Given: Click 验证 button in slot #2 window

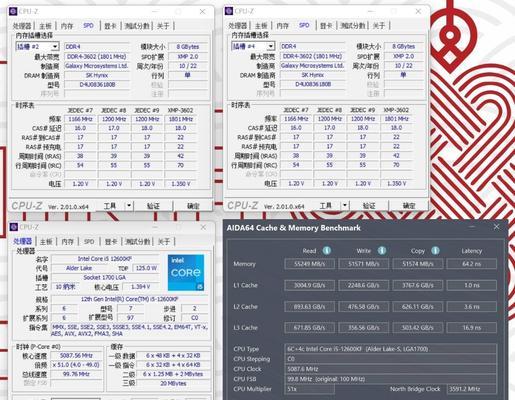Looking at the screenshot, I should coord(153,206).
